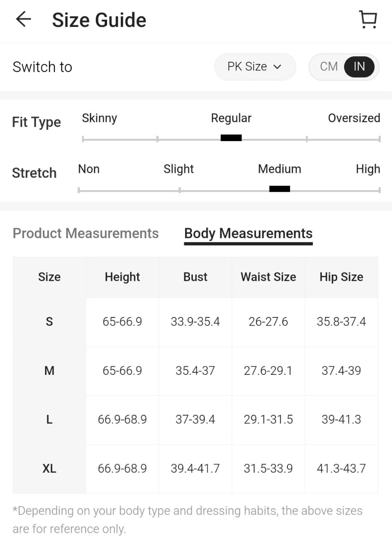Expand the PK Size dropdown
The height and width of the screenshot is (549, 392).
click(x=254, y=66)
